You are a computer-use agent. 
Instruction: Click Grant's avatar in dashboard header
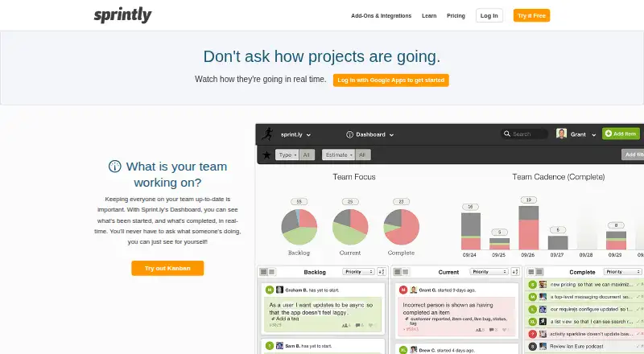click(x=561, y=134)
